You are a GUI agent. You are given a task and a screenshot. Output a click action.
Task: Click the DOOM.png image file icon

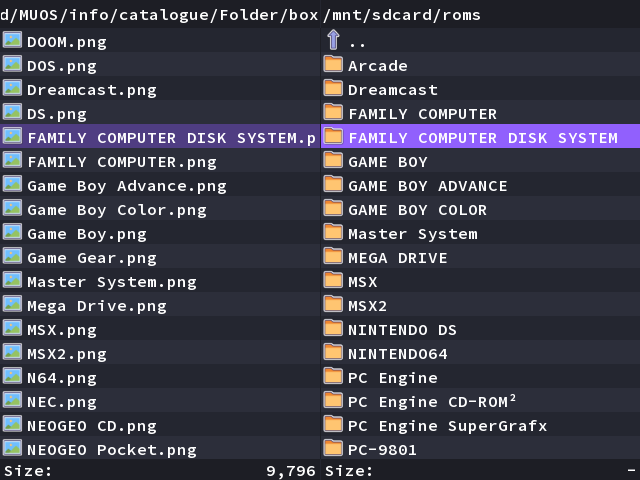pos(12,40)
